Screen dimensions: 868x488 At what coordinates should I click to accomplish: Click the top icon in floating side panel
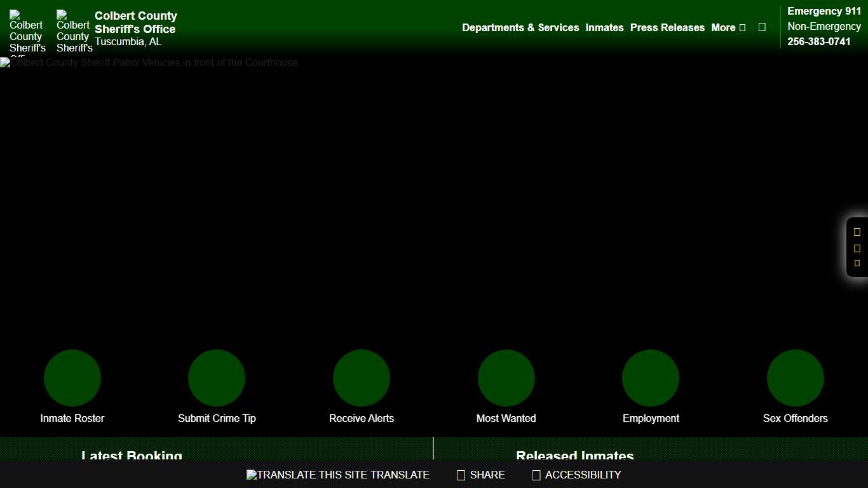pyautogui.click(x=857, y=232)
